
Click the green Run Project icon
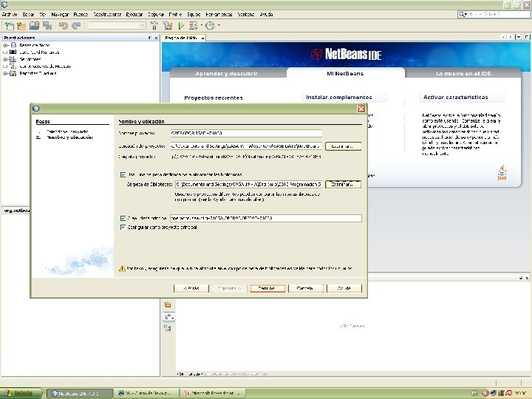click(x=181, y=25)
